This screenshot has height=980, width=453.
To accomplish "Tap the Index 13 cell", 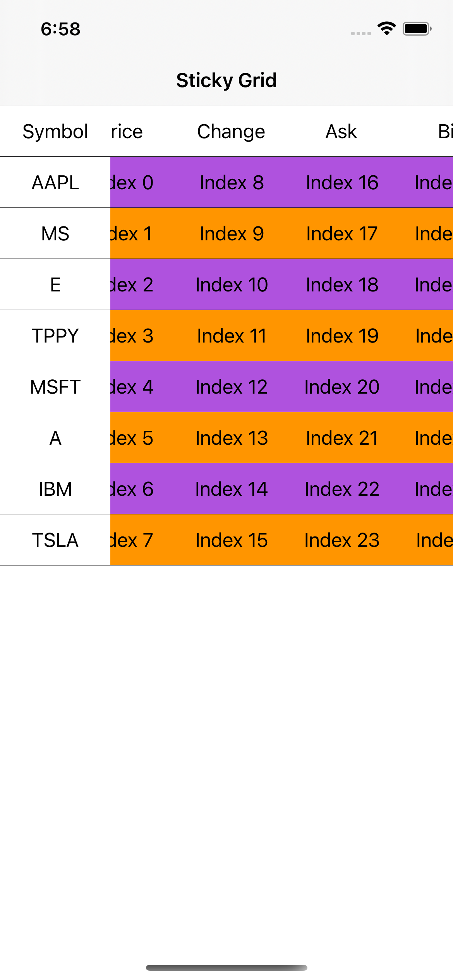I will pyautogui.click(x=232, y=438).
